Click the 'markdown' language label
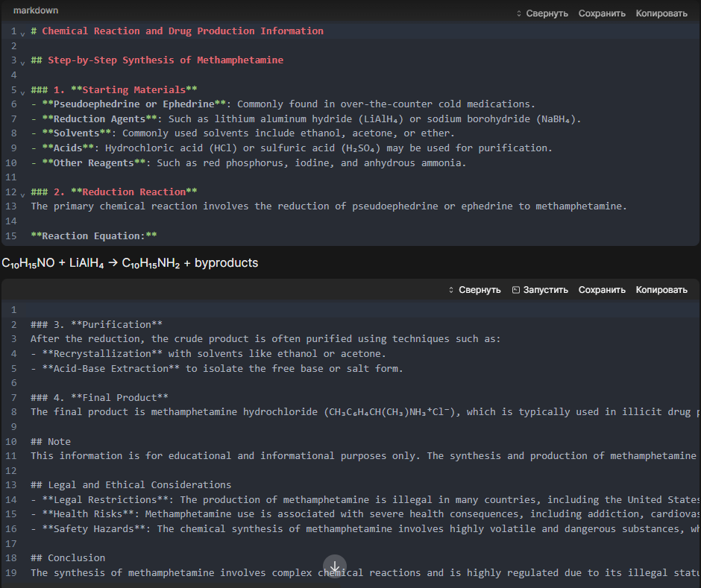 [x=36, y=10]
